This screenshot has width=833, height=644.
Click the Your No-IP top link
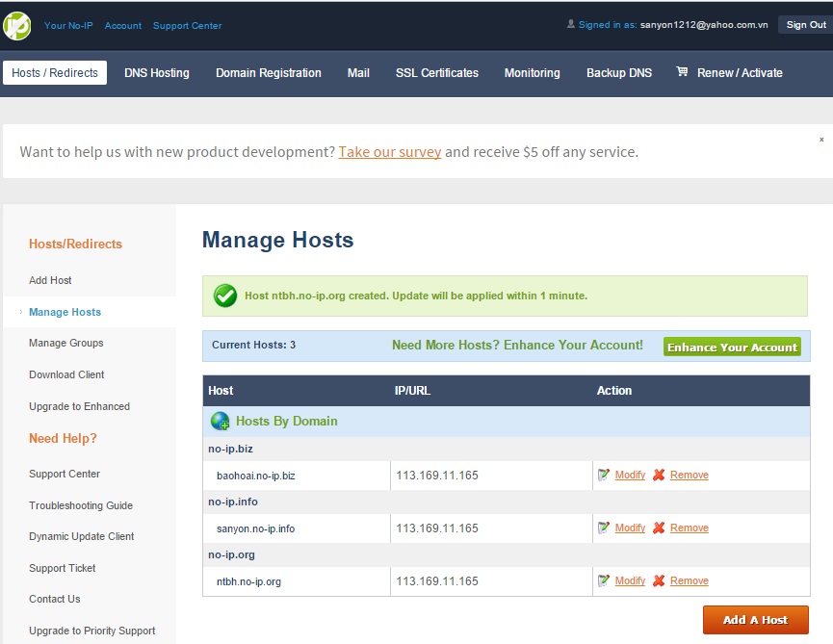[68, 25]
